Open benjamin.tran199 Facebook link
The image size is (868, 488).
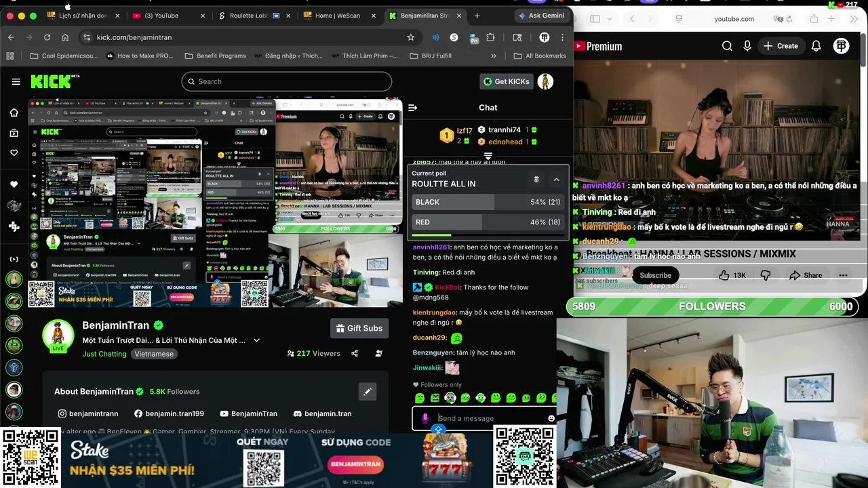(169, 413)
